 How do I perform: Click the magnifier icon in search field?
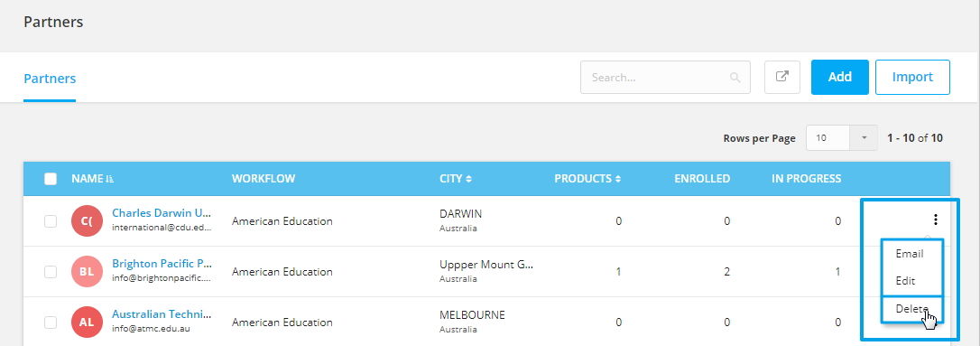(x=735, y=78)
